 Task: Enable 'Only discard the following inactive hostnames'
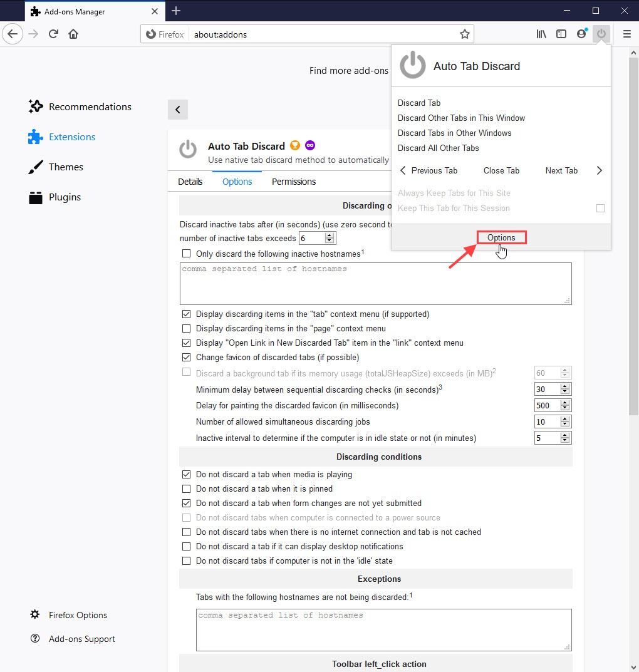186,253
